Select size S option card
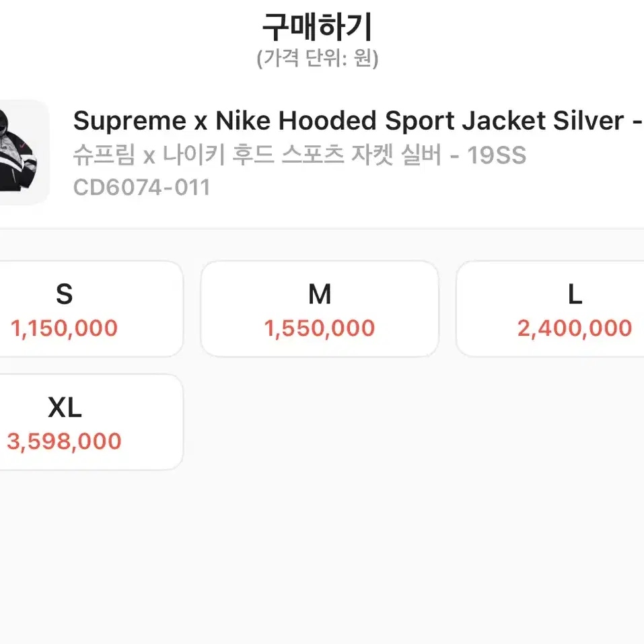This screenshot has width=644, height=644. (x=91, y=309)
